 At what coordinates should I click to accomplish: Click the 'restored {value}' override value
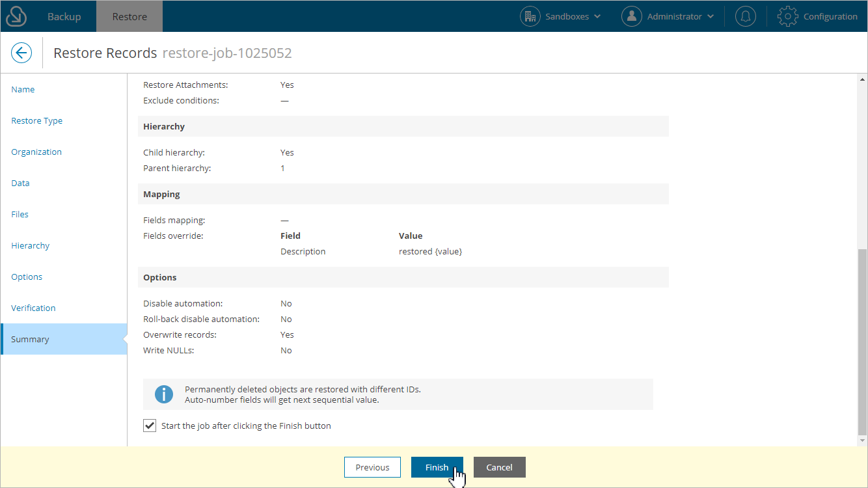point(430,251)
